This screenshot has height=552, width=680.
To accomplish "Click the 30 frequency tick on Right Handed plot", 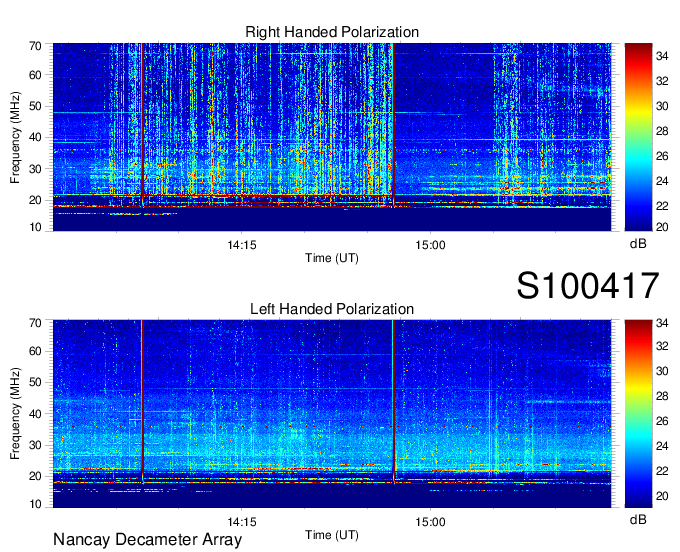I will click(35, 169).
